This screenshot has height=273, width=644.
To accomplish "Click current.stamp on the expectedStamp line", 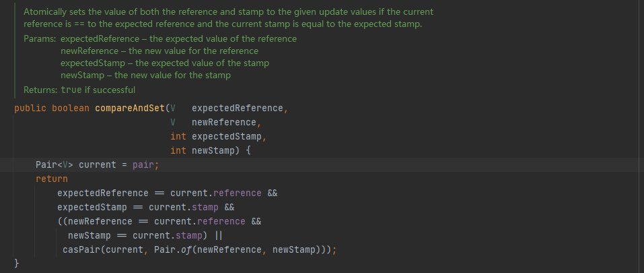I will 183,207.
